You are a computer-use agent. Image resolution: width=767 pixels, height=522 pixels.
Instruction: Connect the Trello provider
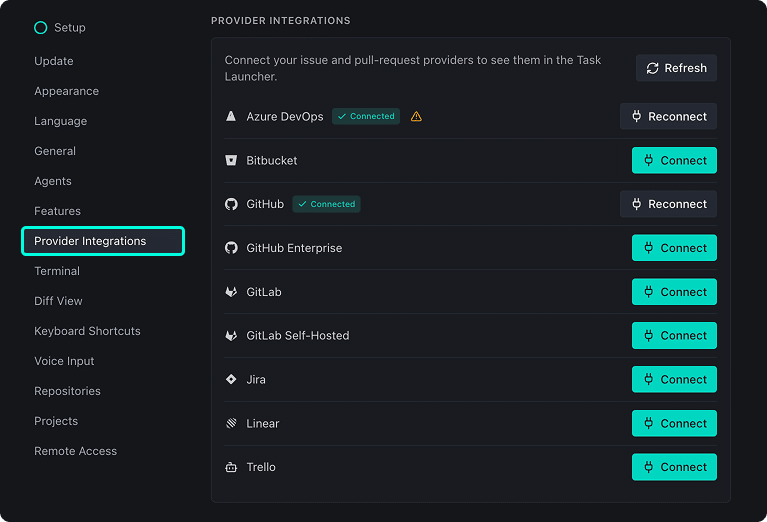[x=674, y=467]
